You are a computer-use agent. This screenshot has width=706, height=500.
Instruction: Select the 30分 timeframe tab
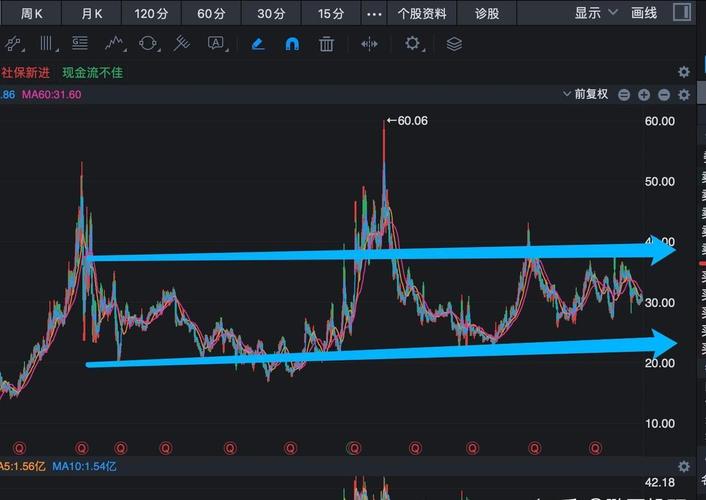click(272, 14)
